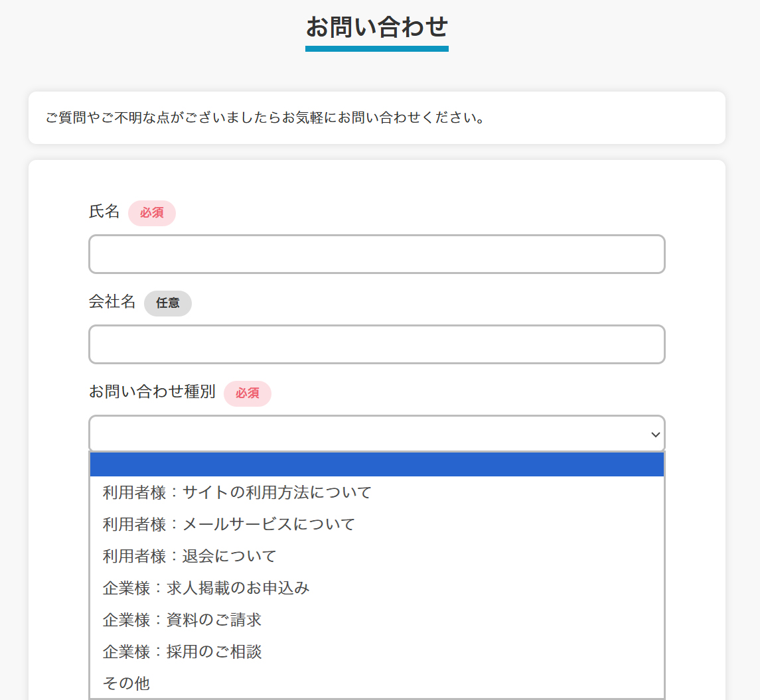Click the 会社名 field label
The width and height of the screenshot is (760, 700).
point(112,302)
